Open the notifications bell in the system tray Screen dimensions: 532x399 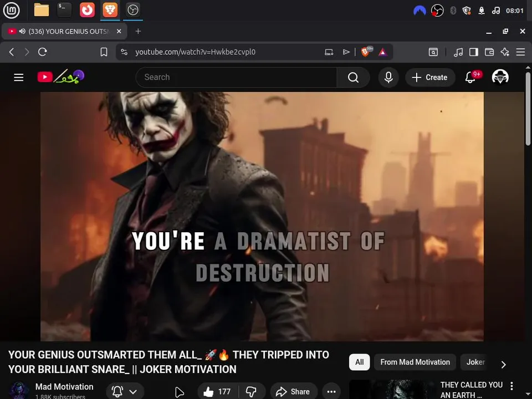click(482, 11)
